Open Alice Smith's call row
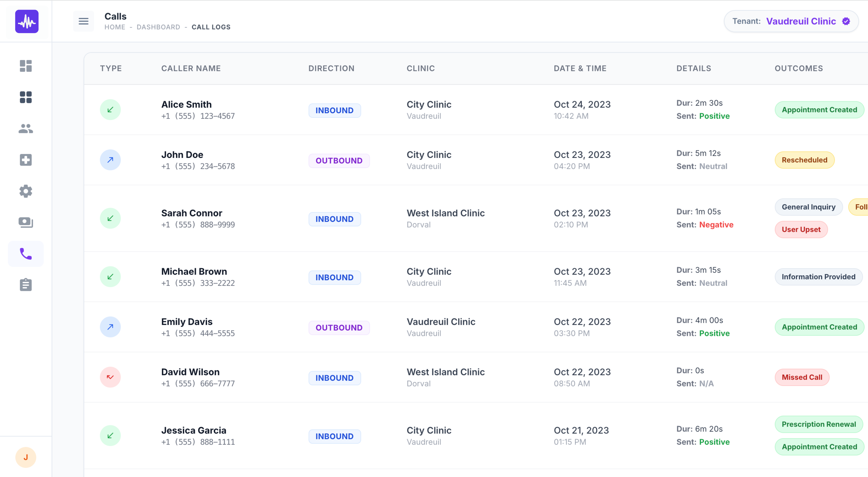The height and width of the screenshot is (477, 868). click(x=186, y=105)
